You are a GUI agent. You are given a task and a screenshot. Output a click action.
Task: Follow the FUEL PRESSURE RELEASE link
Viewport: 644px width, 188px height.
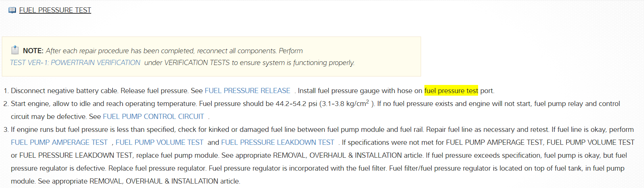[x=247, y=91]
